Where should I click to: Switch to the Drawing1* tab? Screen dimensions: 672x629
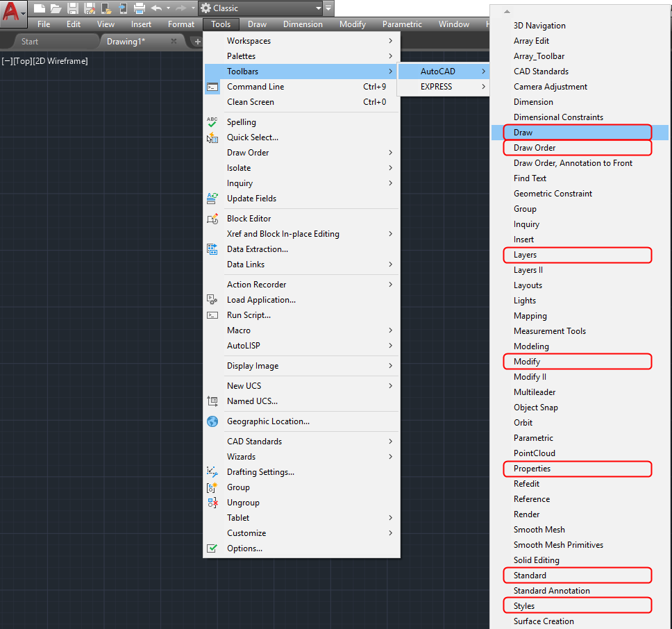tap(126, 42)
